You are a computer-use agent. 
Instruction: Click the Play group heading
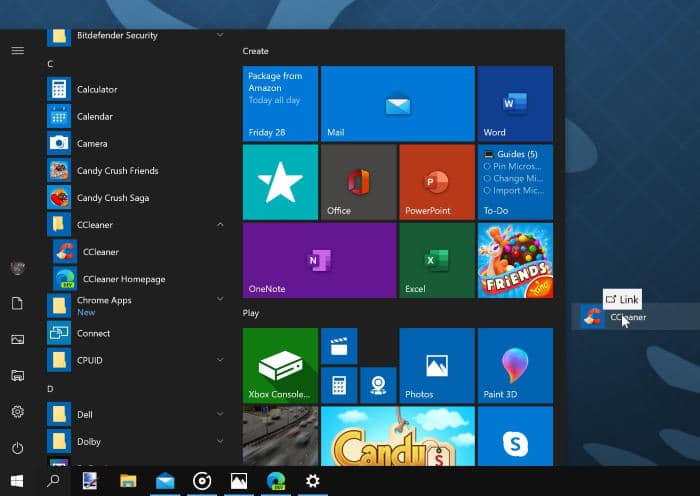pos(250,313)
